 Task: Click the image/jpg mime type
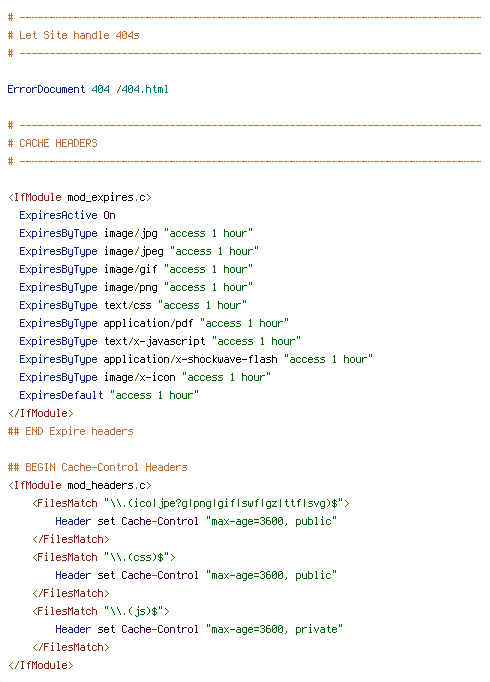coord(130,234)
